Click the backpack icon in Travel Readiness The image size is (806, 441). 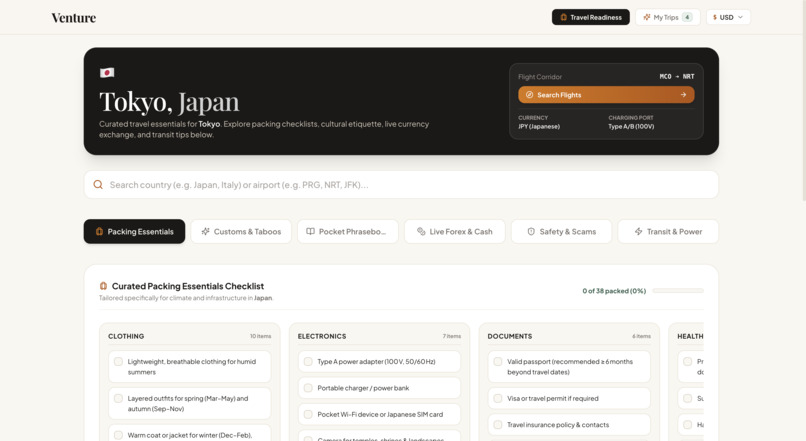(x=563, y=17)
